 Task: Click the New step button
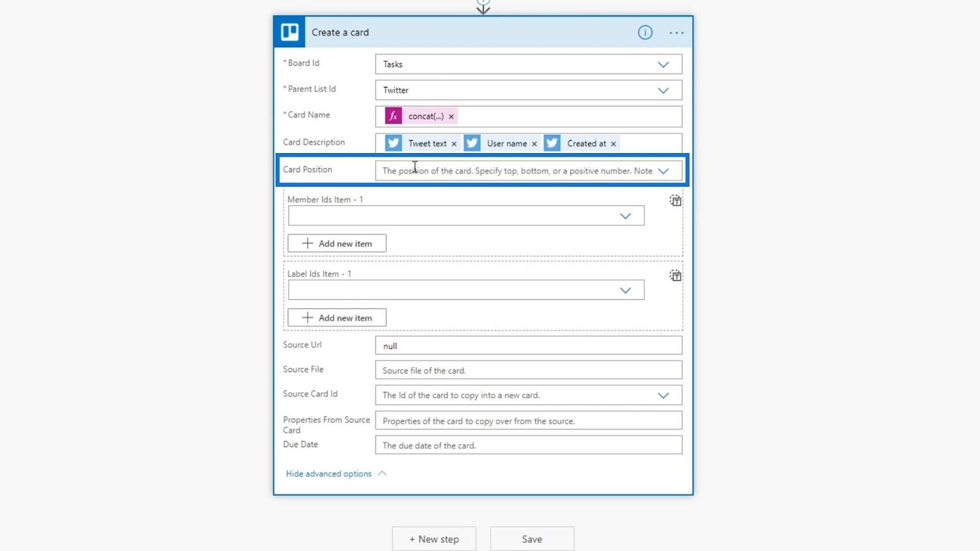[x=434, y=539]
